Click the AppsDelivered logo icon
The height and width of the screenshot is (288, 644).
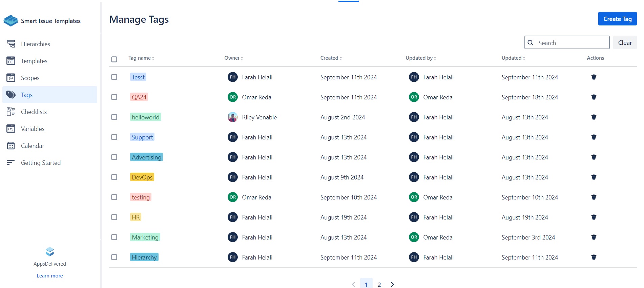pos(50,252)
